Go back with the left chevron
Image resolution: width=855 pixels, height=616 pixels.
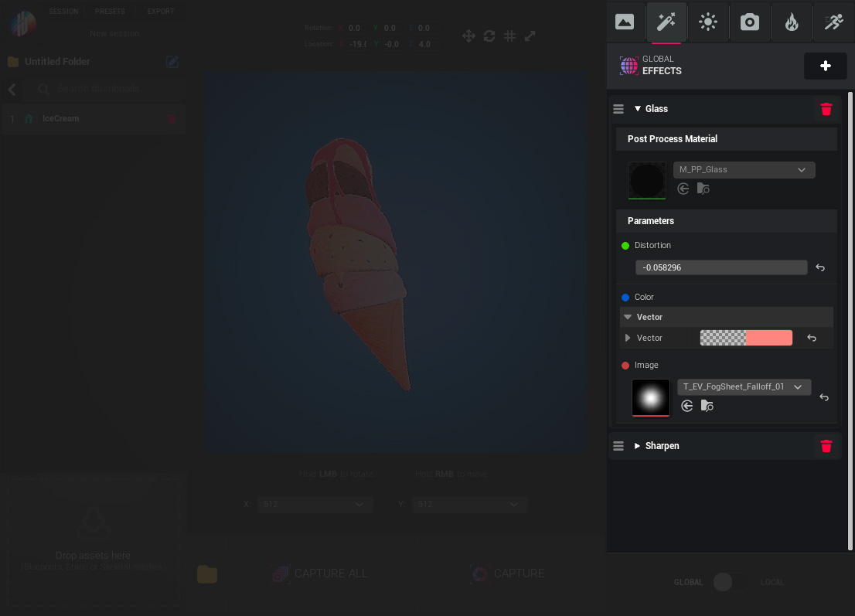click(12, 90)
